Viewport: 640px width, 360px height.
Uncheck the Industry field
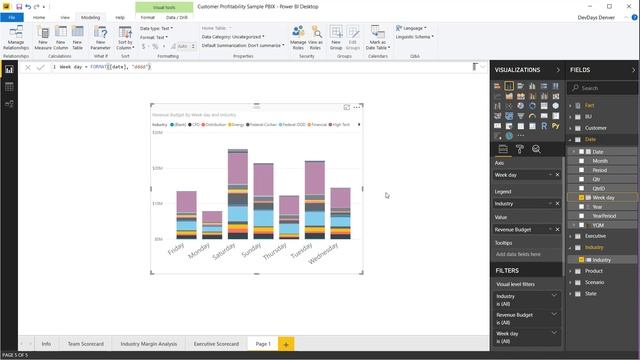[582, 260]
